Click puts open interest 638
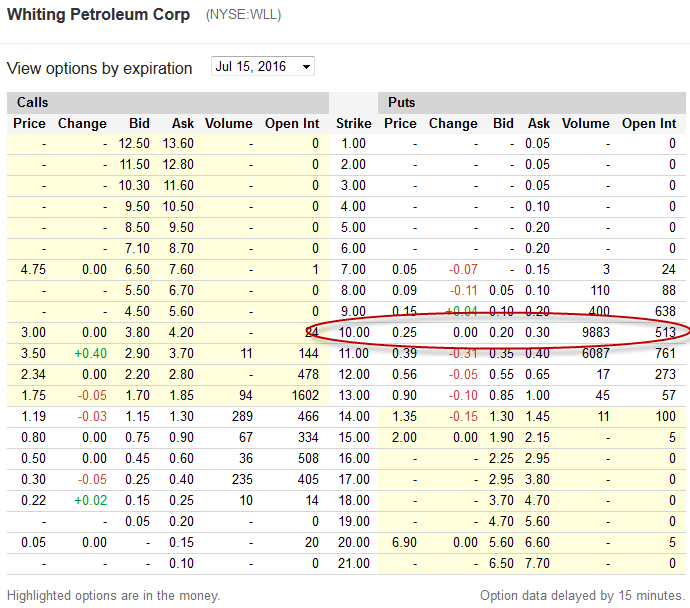 665,311
